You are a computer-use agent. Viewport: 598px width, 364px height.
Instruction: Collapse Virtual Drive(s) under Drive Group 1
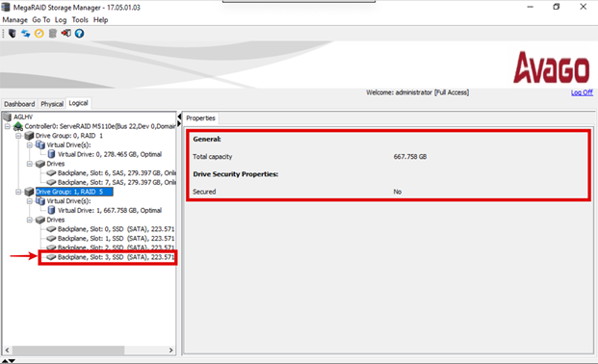pos(29,201)
